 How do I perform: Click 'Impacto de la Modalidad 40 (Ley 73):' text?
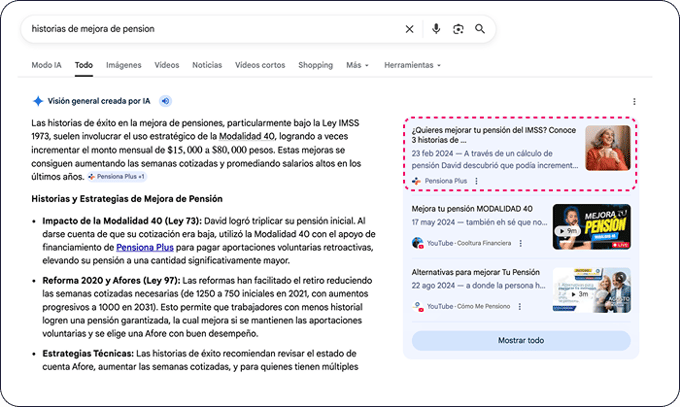pos(122,221)
